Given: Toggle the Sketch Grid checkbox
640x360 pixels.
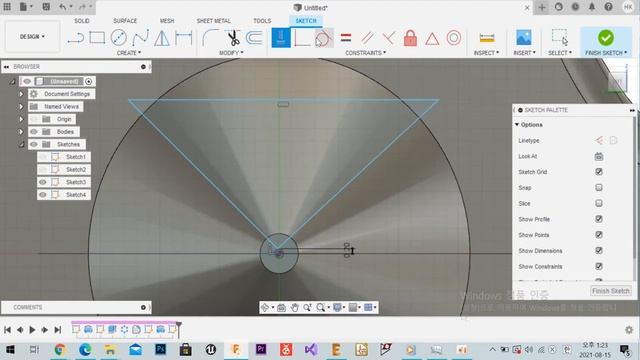Looking at the screenshot, I should 599,172.
